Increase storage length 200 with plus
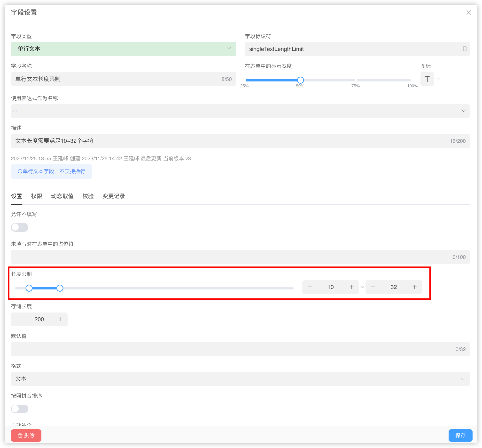This screenshot has height=448, width=482. click(x=60, y=319)
